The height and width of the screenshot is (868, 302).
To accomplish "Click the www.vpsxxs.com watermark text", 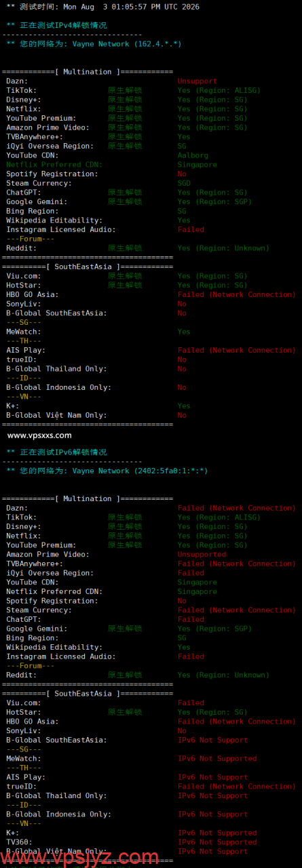I will (40, 435).
